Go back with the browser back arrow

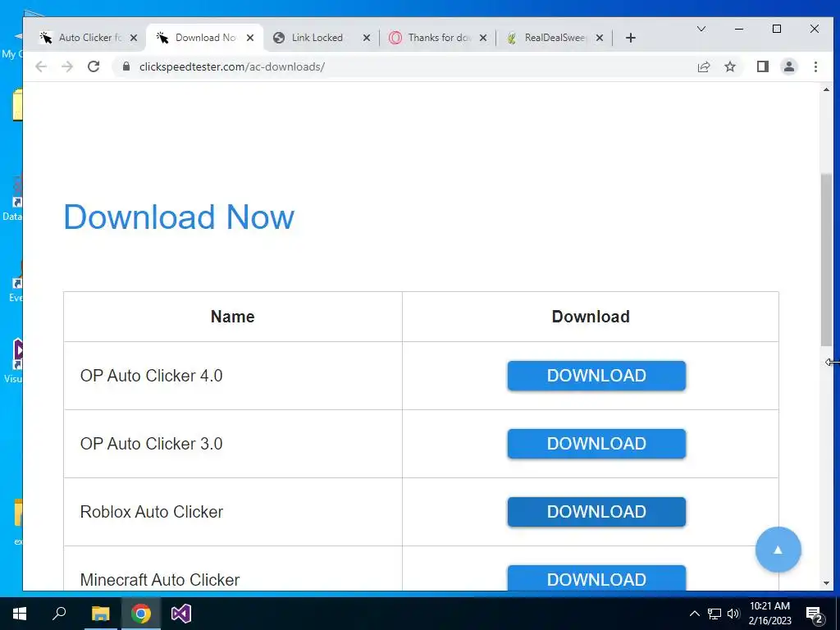(x=41, y=66)
